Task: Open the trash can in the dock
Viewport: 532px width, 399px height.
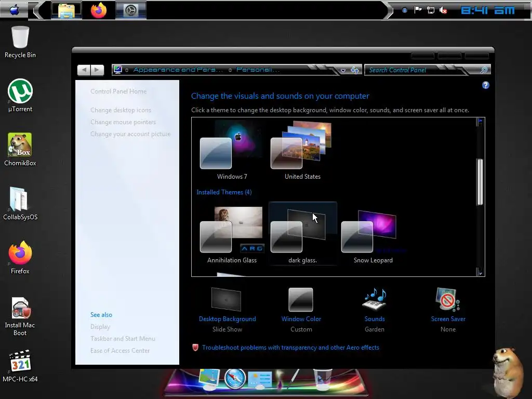Action: click(x=322, y=379)
